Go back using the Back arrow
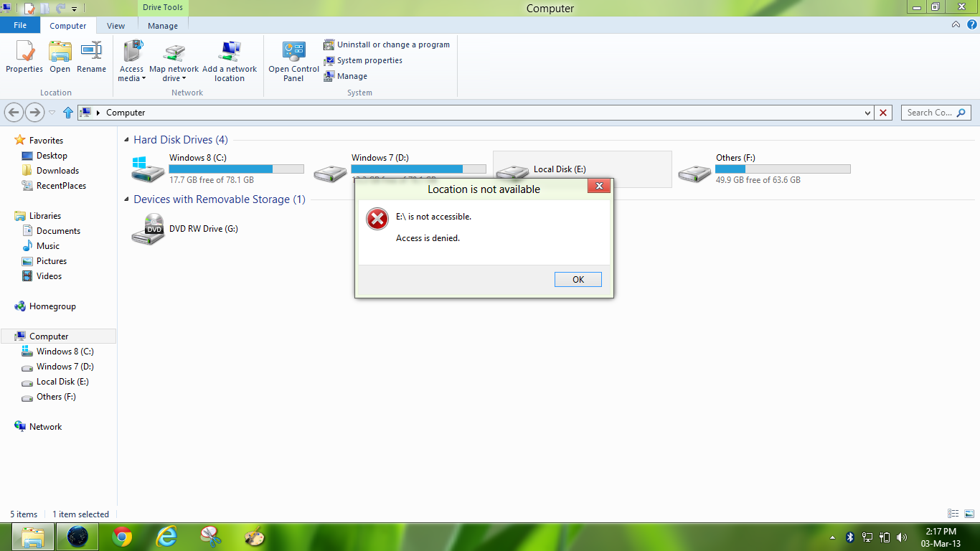This screenshot has width=980, height=551. (x=14, y=113)
